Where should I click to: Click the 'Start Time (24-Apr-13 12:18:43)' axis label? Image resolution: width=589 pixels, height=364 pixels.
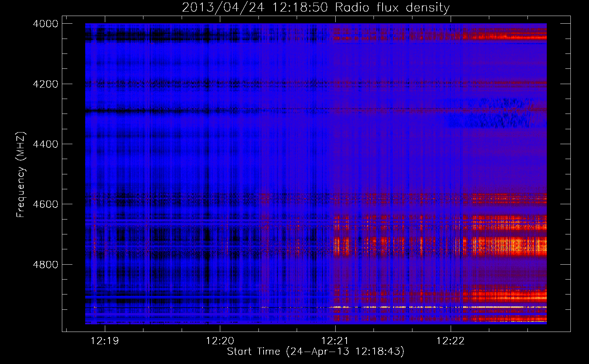tap(316, 352)
